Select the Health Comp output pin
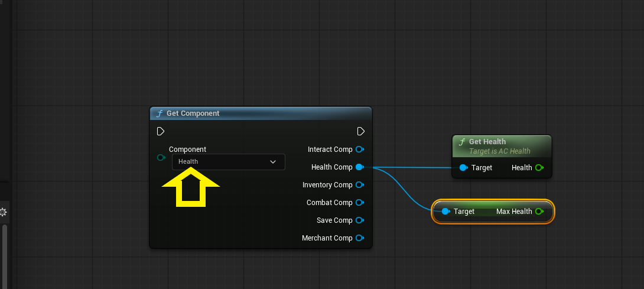The height and width of the screenshot is (289, 644). 360,167
